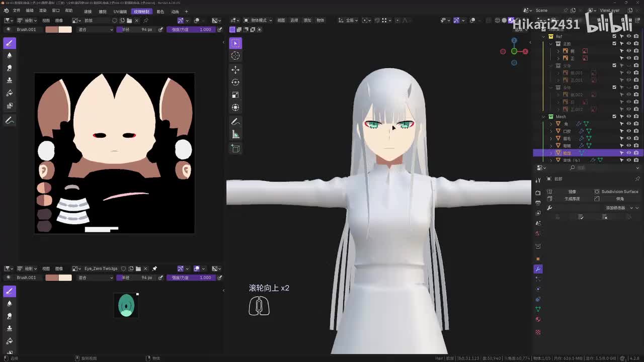Viewport: 644px width, 362px height.
Task: Switch to the 建模 modeling workspace tab
Action: (x=88, y=11)
